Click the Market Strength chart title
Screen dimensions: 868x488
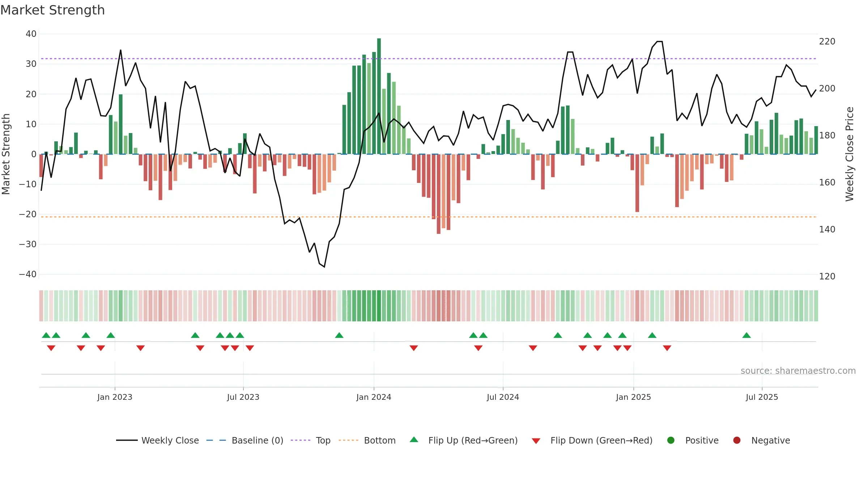tap(52, 10)
